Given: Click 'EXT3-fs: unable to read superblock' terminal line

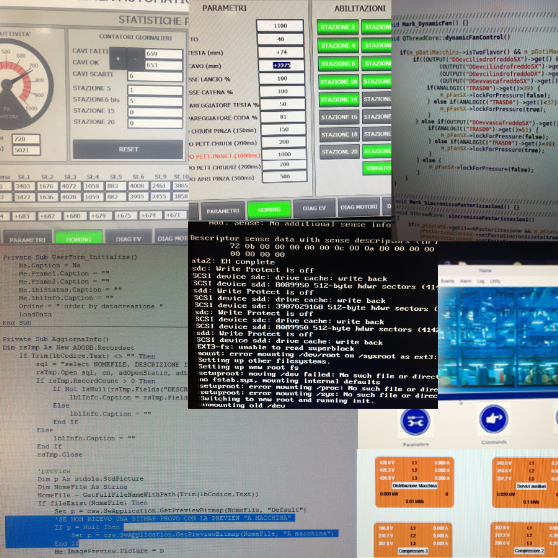Looking at the screenshot, I should (275, 348).
